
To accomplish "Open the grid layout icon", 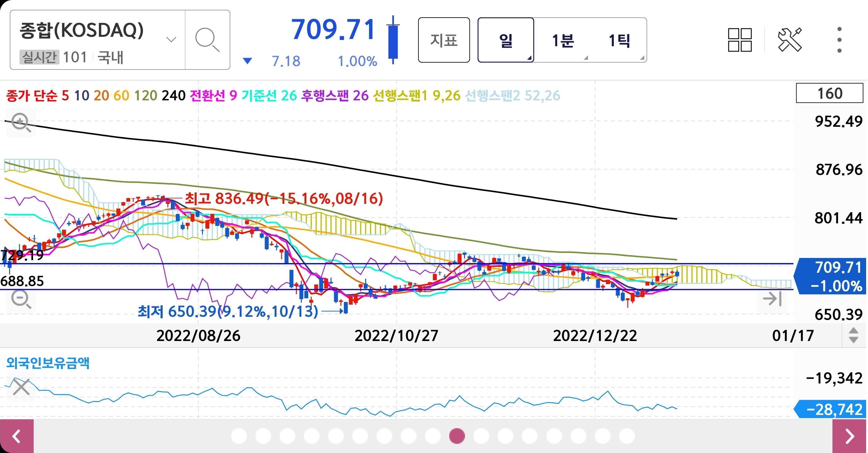I will (x=740, y=40).
